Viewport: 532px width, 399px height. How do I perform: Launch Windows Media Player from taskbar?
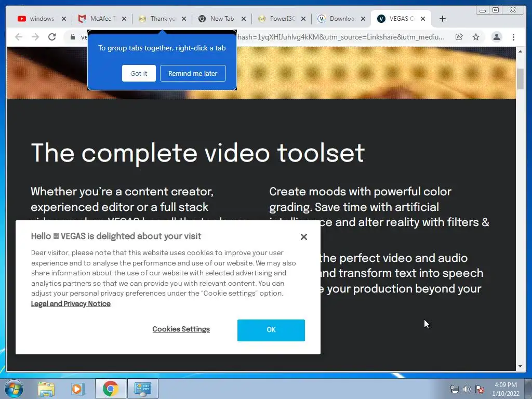point(78,389)
